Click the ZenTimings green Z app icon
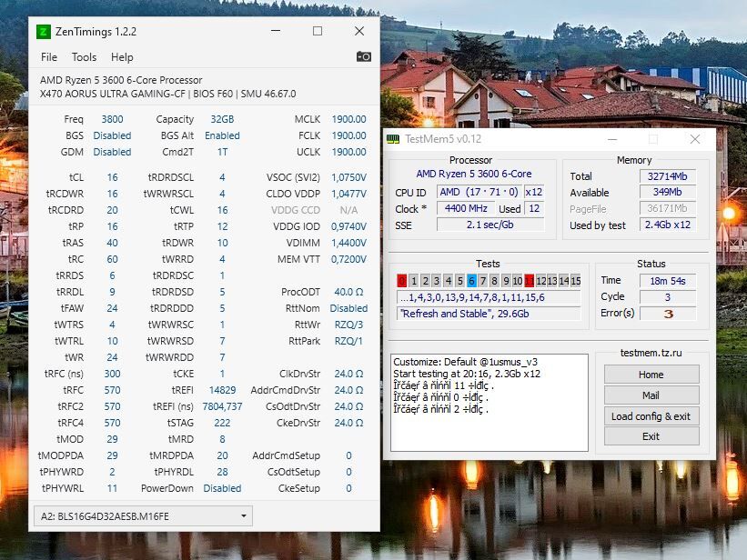This screenshot has height=560, width=747. 44,32
